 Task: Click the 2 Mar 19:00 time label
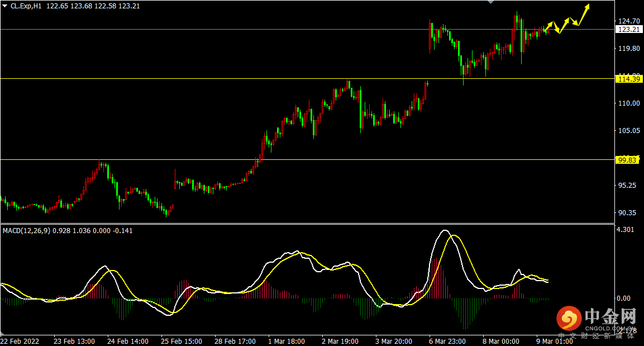(x=340, y=342)
